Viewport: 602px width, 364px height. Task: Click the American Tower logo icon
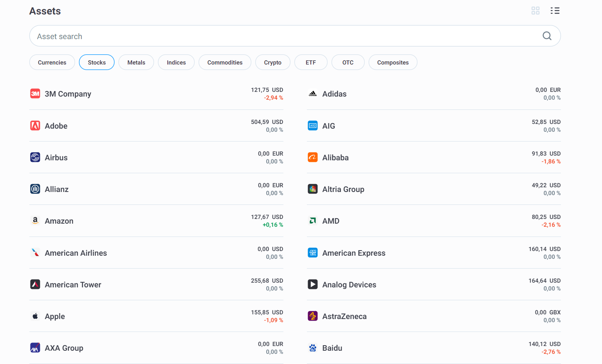click(35, 284)
